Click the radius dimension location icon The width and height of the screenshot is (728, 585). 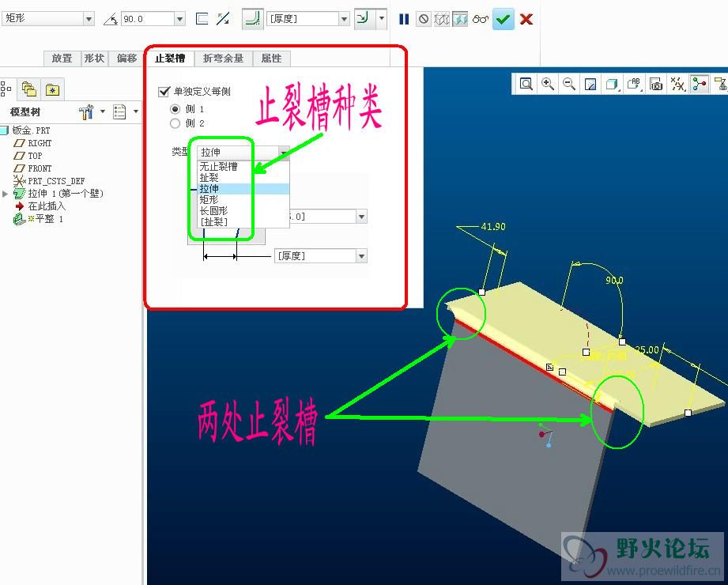pyautogui.click(x=364, y=19)
